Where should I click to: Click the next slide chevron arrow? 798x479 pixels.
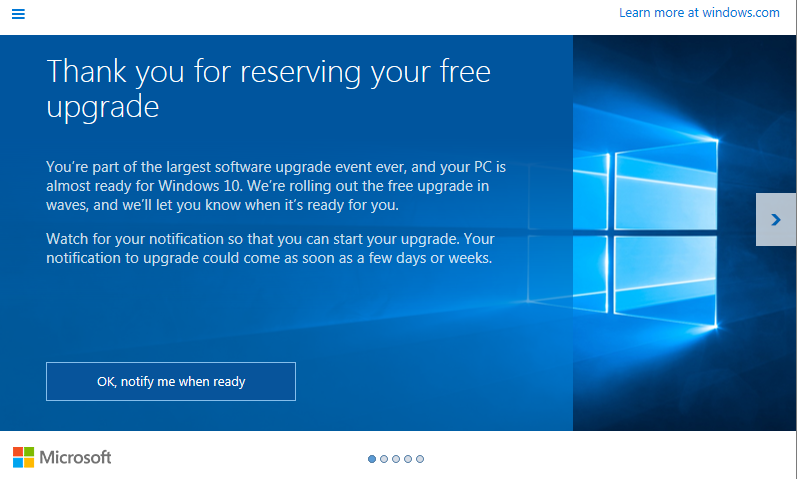(x=776, y=219)
